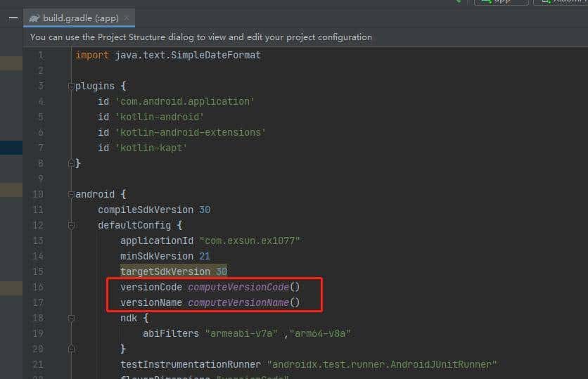The image size is (588, 379).
Task: Click testInstrumentationRunner on line 21
Action: coord(191,364)
